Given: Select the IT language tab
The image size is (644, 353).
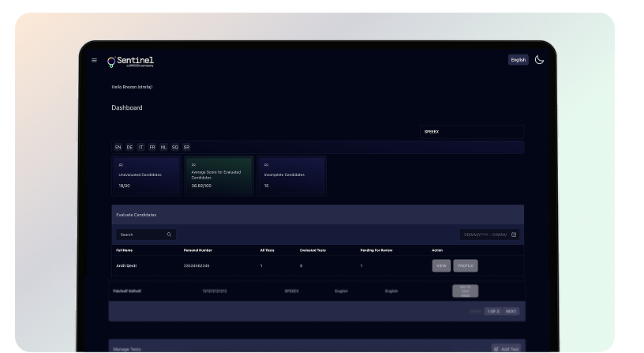Looking at the screenshot, I should [x=140, y=147].
